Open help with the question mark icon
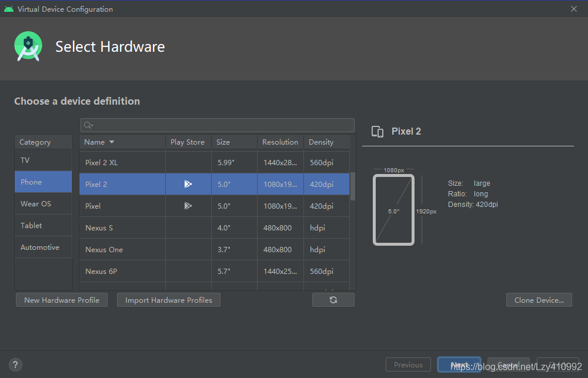 click(x=15, y=364)
